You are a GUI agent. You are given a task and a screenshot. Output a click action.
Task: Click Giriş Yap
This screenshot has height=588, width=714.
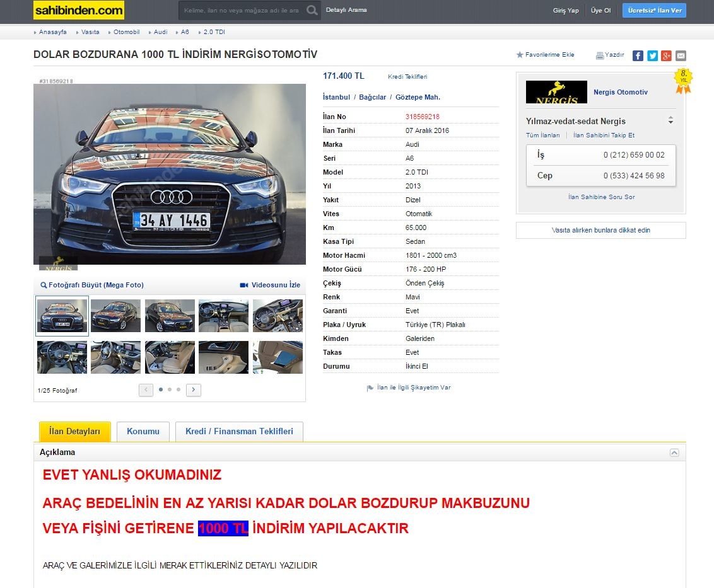566,11
